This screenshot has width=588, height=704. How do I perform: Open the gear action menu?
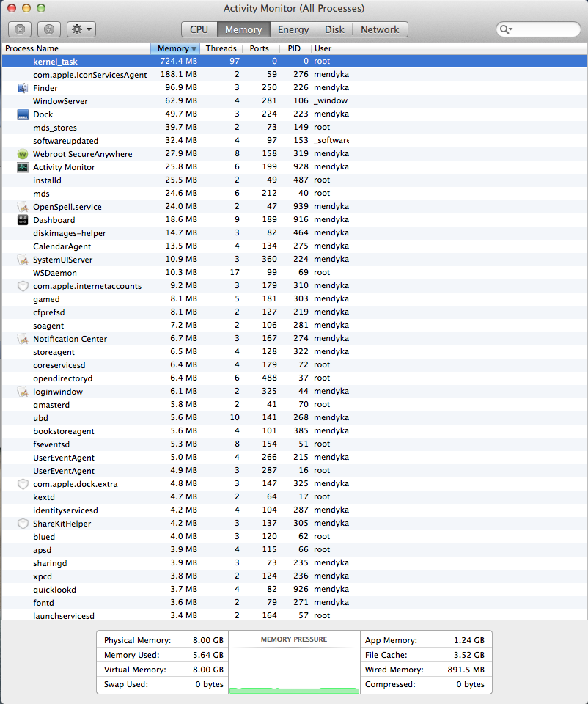coord(81,29)
